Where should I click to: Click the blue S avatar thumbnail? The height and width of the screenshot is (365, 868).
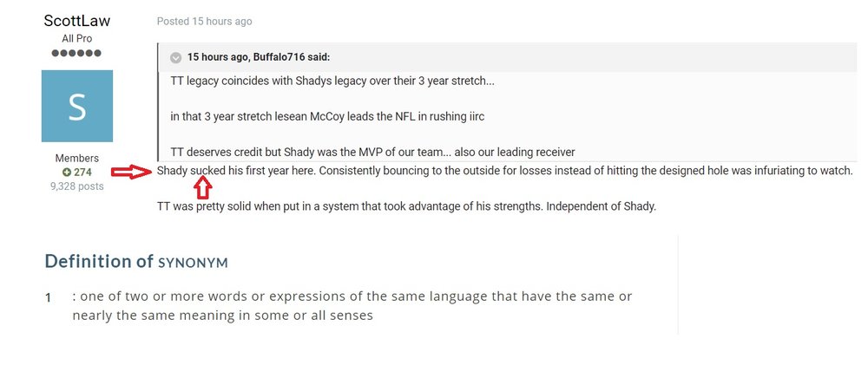[x=77, y=106]
